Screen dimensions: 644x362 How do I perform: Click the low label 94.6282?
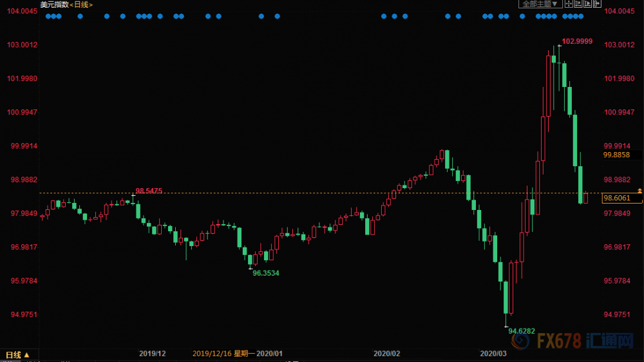521,331
